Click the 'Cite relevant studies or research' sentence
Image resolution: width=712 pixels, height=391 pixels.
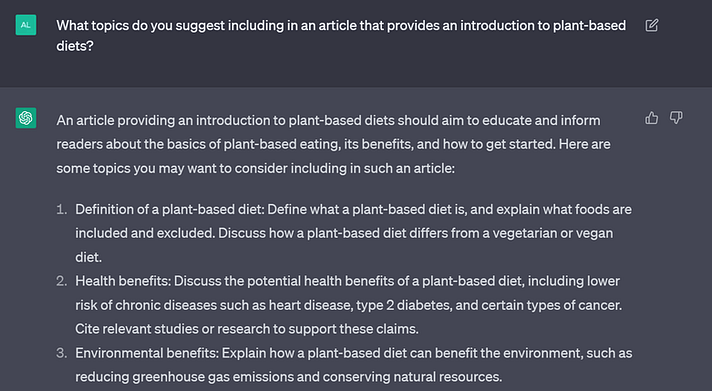(x=247, y=329)
